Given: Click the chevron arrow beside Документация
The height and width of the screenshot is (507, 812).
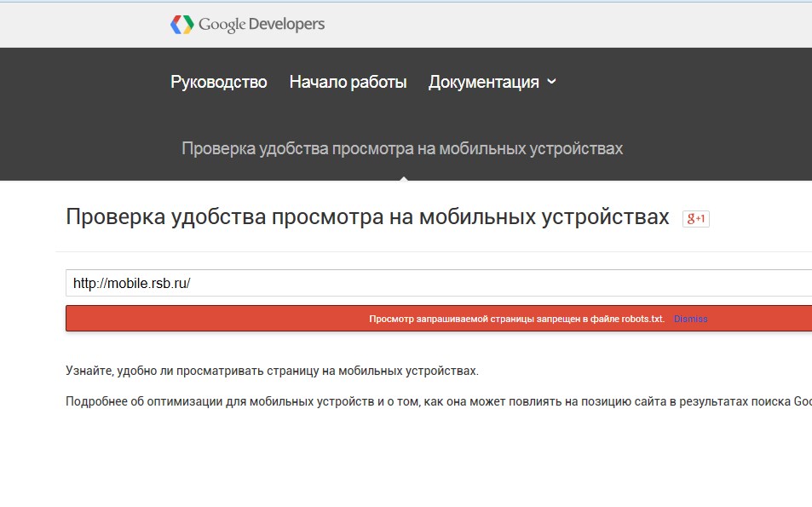Looking at the screenshot, I should coord(551,82).
